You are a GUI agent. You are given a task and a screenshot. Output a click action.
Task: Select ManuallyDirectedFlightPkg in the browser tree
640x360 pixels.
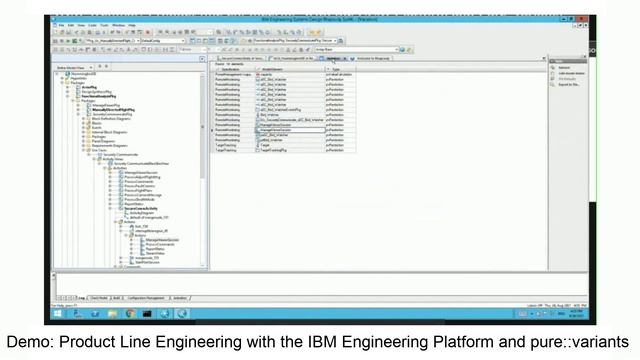[113, 110]
